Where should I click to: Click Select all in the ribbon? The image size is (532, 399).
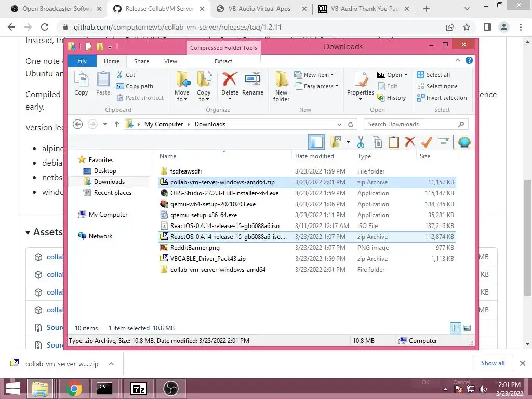[x=434, y=75]
